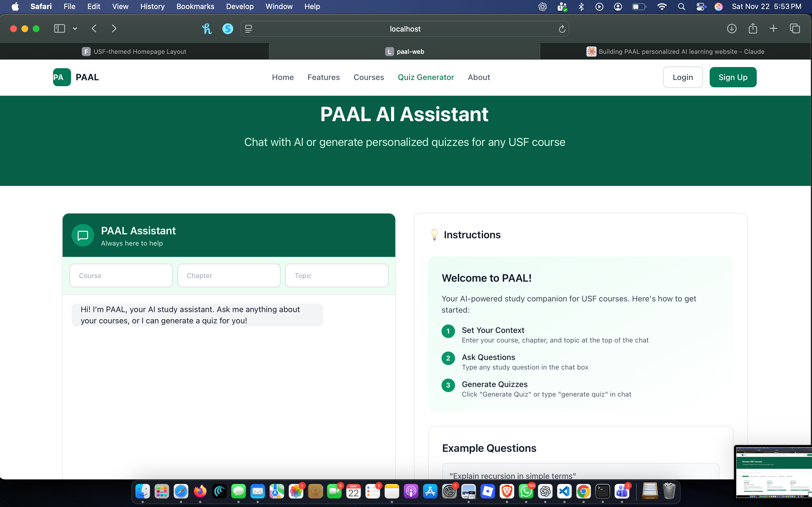Screen dimensions: 812x507
Task: Go back with the back arrow
Action: click(94, 29)
